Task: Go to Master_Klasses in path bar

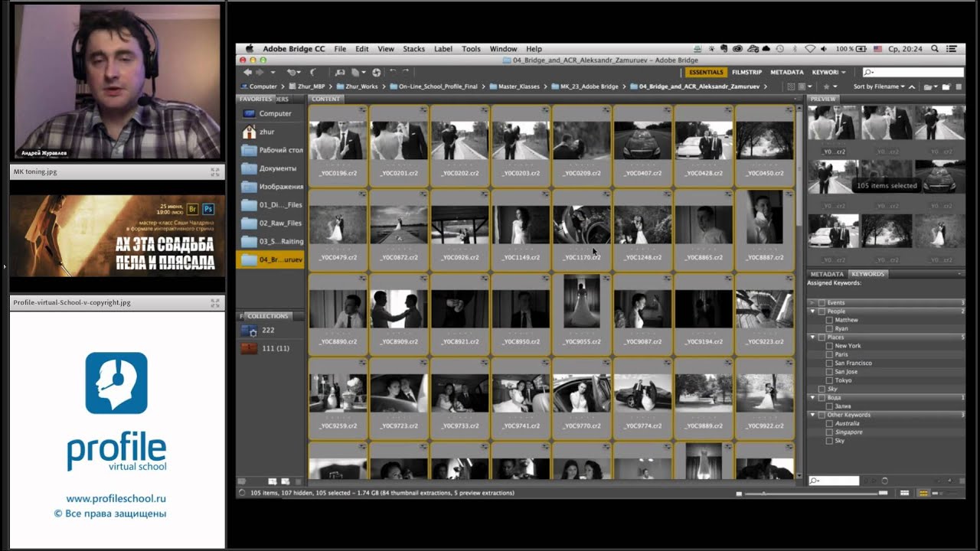Action: pos(520,86)
